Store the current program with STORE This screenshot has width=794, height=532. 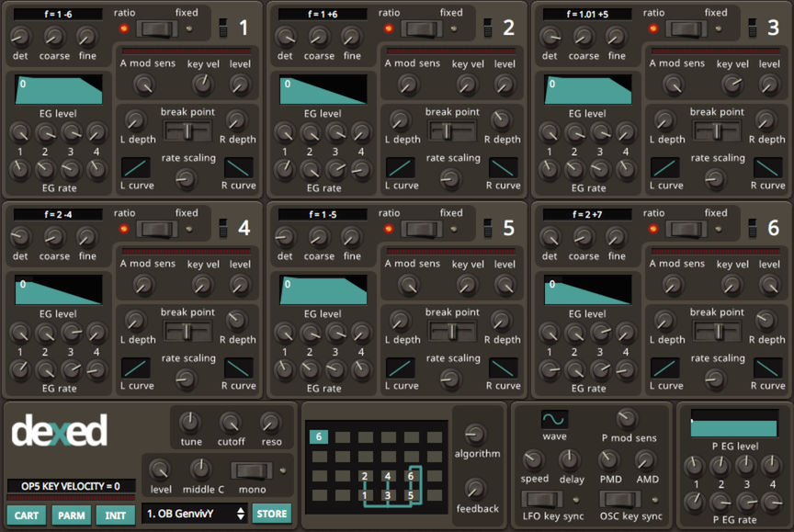coord(272,514)
